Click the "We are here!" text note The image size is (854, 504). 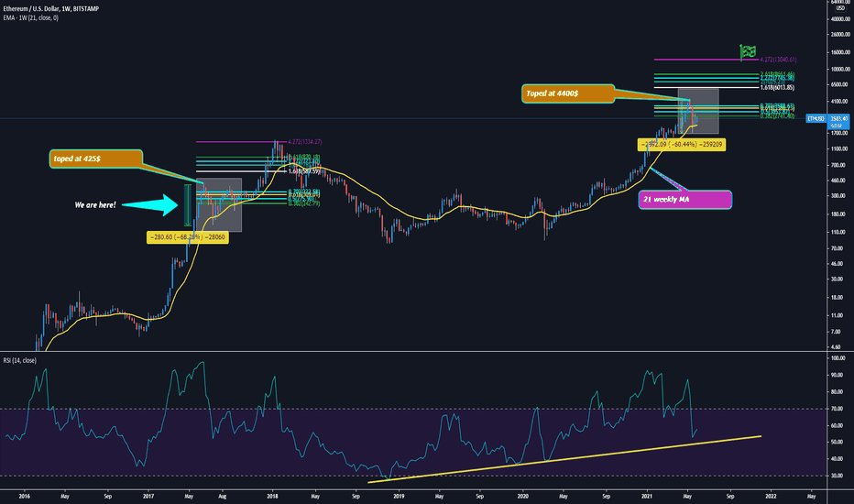(x=95, y=205)
